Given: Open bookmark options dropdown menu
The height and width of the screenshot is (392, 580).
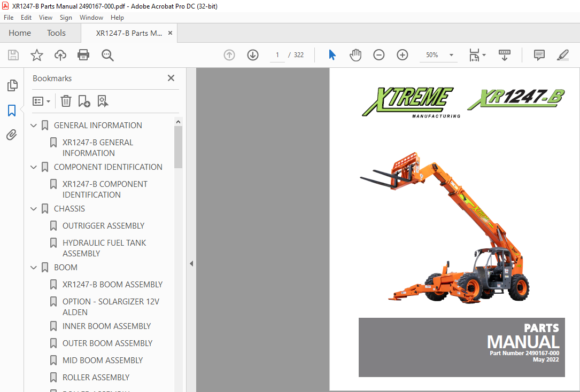Looking at the screenshot, I should 42,101.
